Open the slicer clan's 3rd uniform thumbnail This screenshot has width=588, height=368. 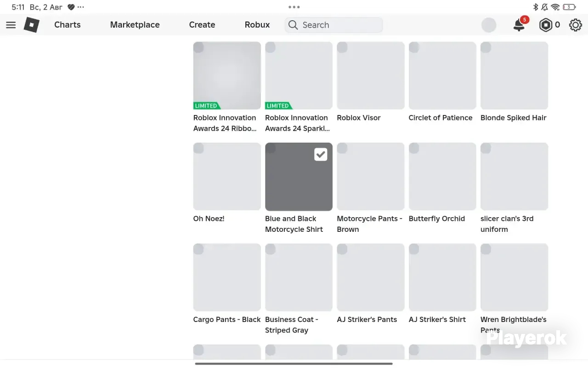[514, 177]
